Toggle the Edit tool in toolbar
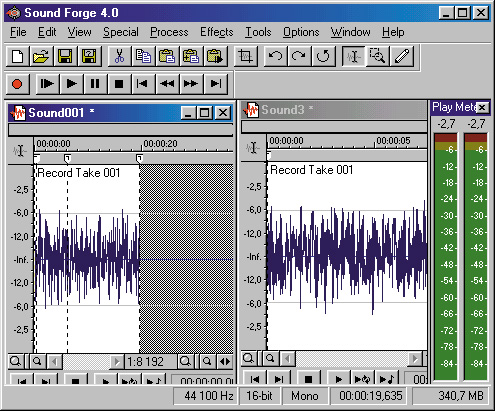Viewport: 495px width, 411px height. pyautogui.click(x=354, y=56)
